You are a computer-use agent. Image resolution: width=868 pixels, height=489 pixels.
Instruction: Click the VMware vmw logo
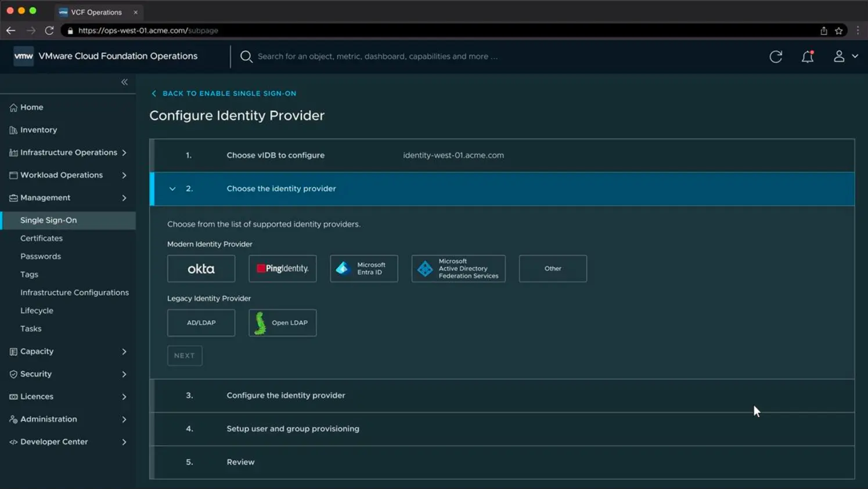23,56
